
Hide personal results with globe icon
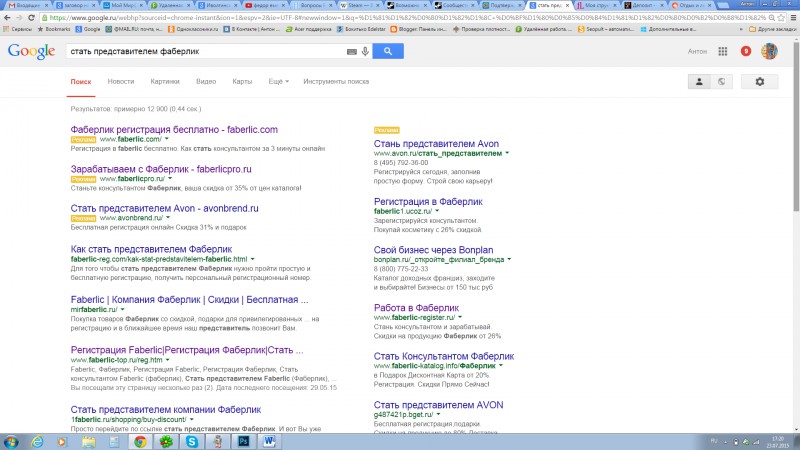(x=721, y=82)
